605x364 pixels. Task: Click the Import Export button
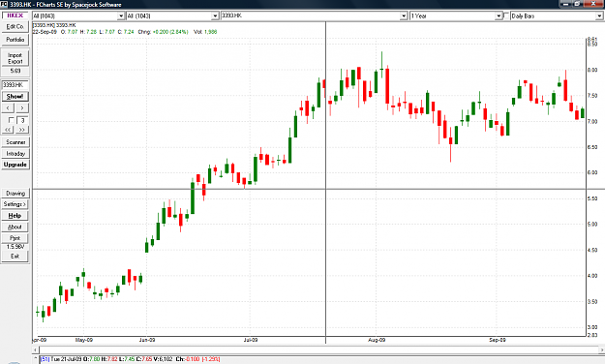pos(15,58)
